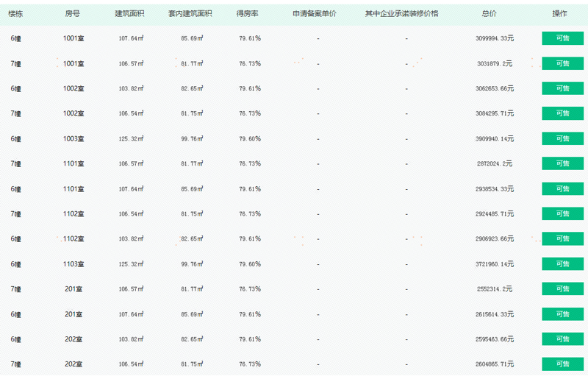588x379 pixels.
Task: Click room number 1003室
Action: pyautogui.click(x=73, y=138)
